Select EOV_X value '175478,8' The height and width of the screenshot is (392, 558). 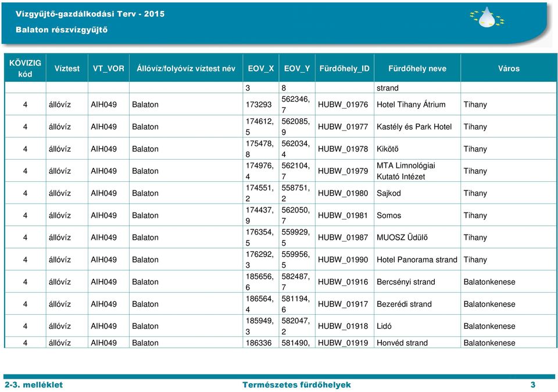[x=260, y=149]
